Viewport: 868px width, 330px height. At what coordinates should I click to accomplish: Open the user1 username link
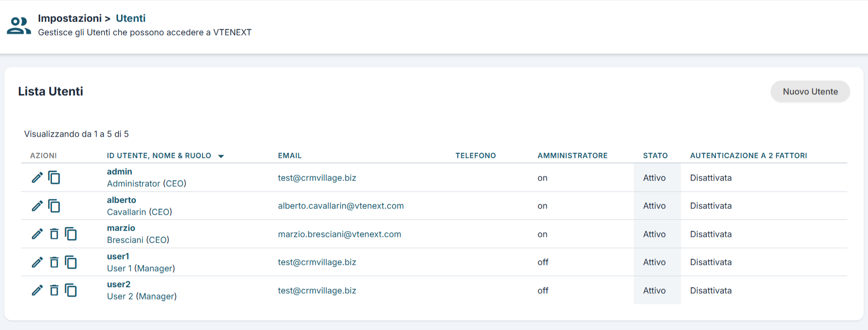tap(118, 256)
